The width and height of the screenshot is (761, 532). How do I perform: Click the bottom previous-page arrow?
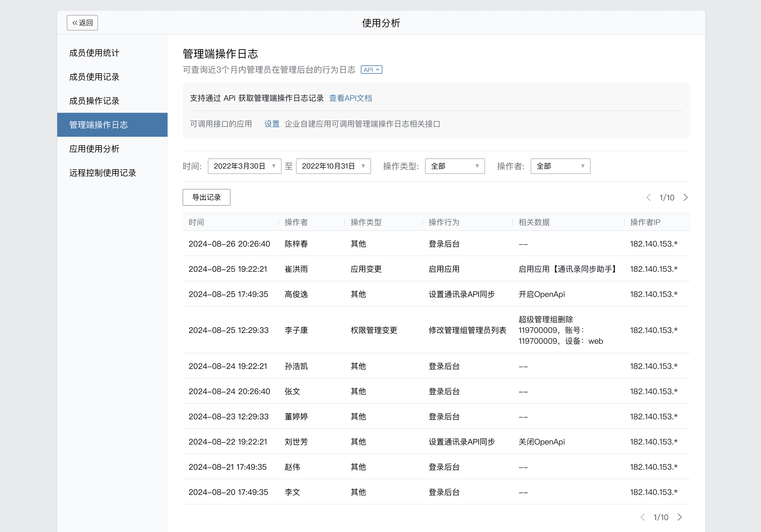click(642, 517)
